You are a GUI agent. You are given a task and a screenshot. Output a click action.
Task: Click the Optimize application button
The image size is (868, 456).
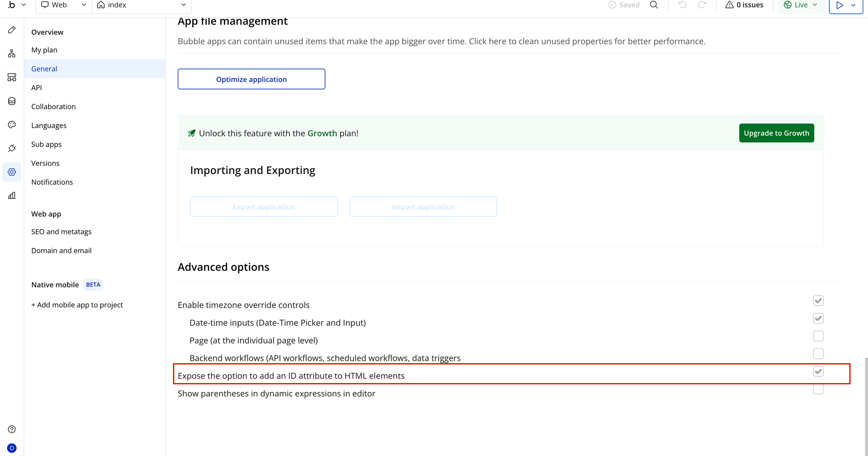251,79
